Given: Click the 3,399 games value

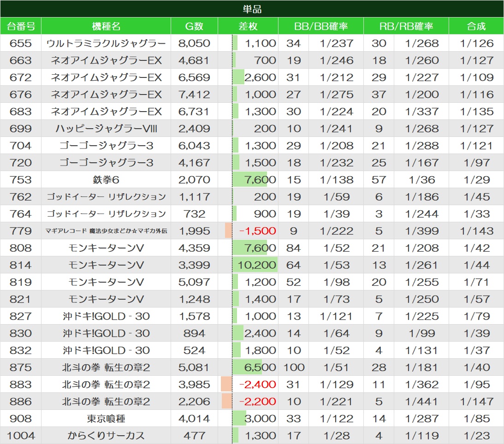Looking at the screenshot, I should pyautogui.click(x=194, y=265).
